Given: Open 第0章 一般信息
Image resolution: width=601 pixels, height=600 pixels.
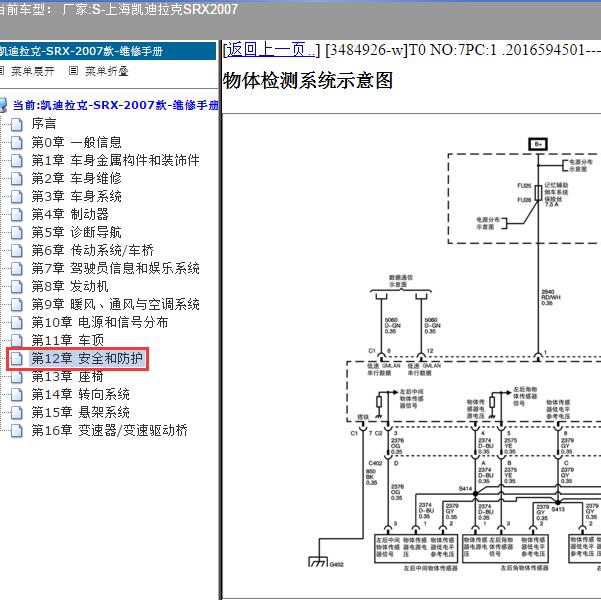Looking at the screenshot, I should (76, 142).
